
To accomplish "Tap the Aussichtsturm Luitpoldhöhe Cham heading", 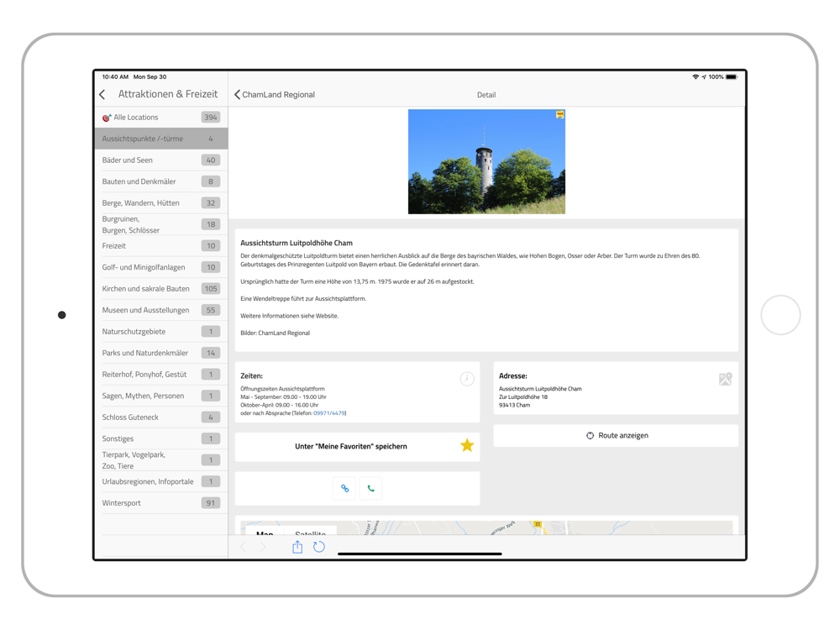I will pos(297,244).
